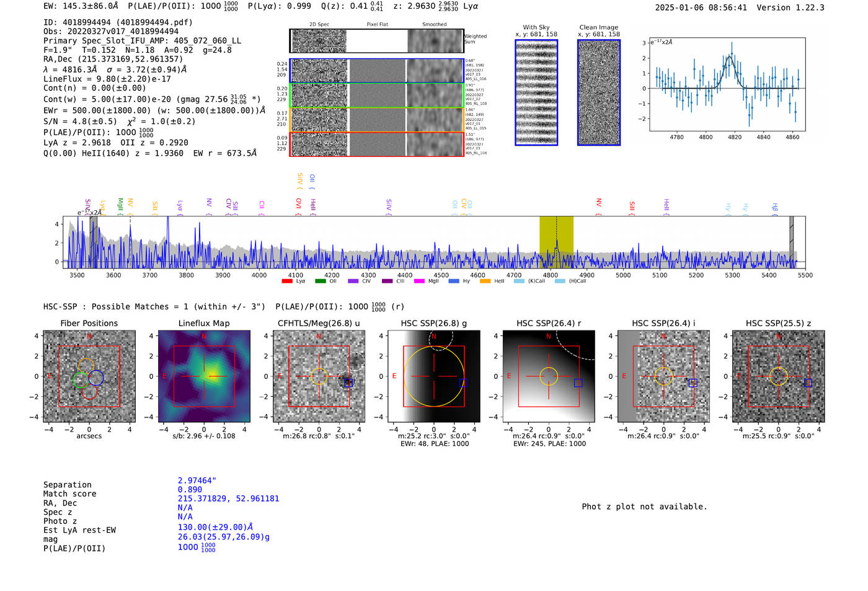Select the blue-bordered fiber 2D spectrum row
Viewport: 868px width, 591px height.
[376, 71]
